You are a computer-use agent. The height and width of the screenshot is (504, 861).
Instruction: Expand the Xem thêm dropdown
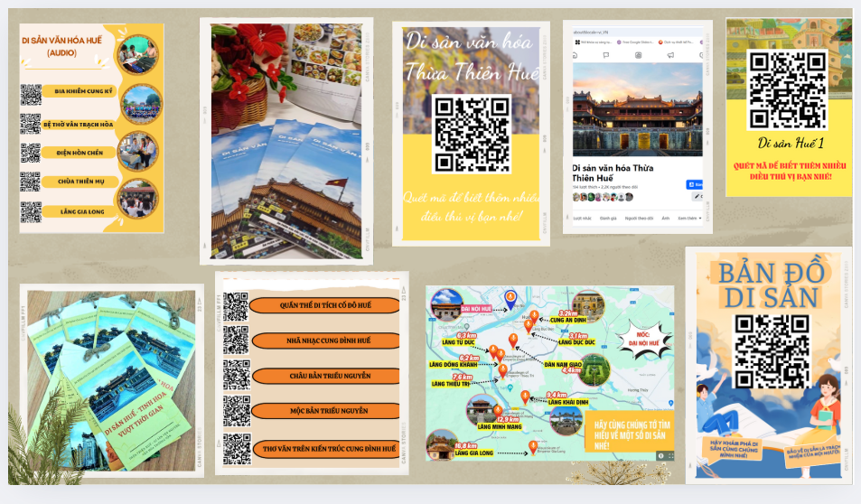pos(689,218)
